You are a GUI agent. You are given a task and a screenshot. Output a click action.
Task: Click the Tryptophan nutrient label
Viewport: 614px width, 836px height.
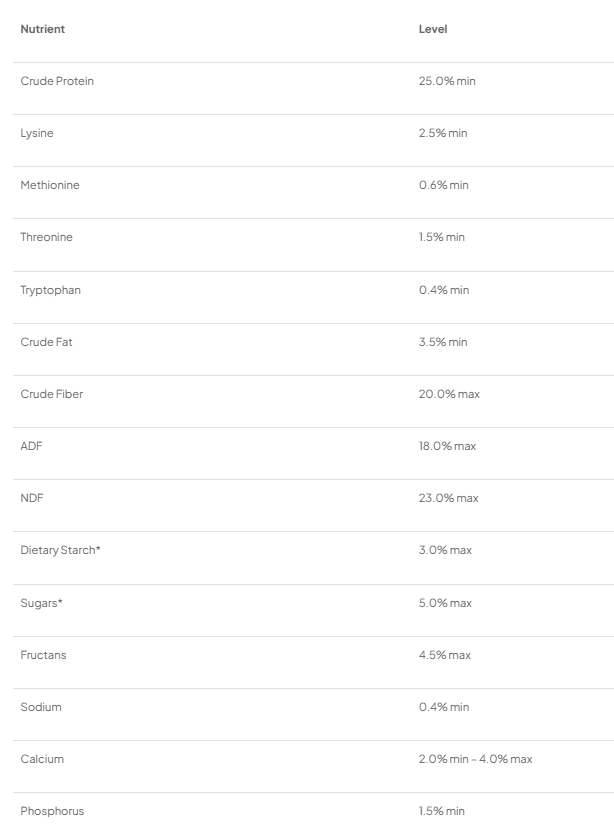click(x=51, y=290)
